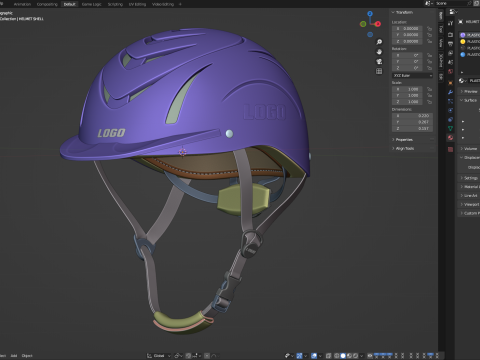This screenshot has width=480, height=360.
Task: Open the Scene properties tab icon
Action: click(x=450, y=62)
